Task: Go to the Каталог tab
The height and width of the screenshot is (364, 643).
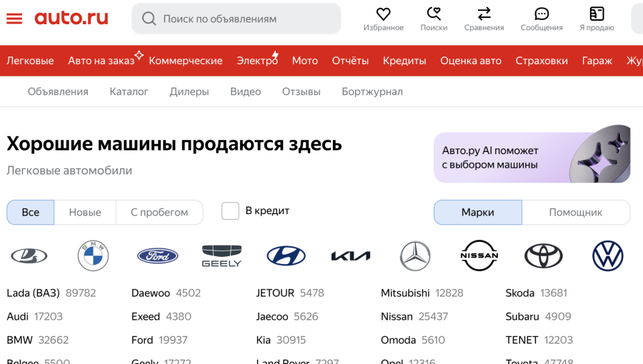Action: [x=129, y=91]
